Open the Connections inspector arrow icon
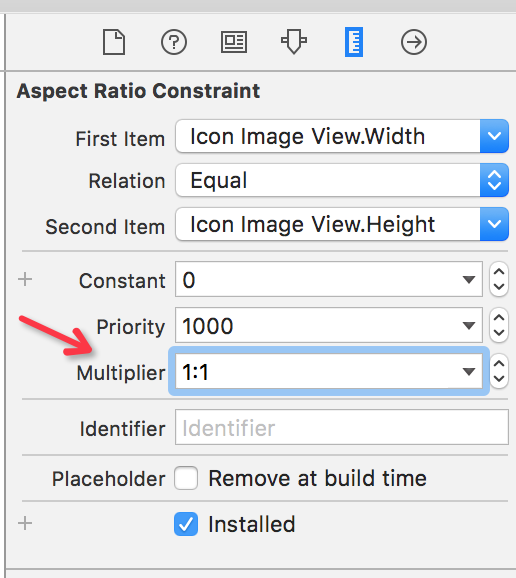The image size is (516, 578). (x=414, y=42)
